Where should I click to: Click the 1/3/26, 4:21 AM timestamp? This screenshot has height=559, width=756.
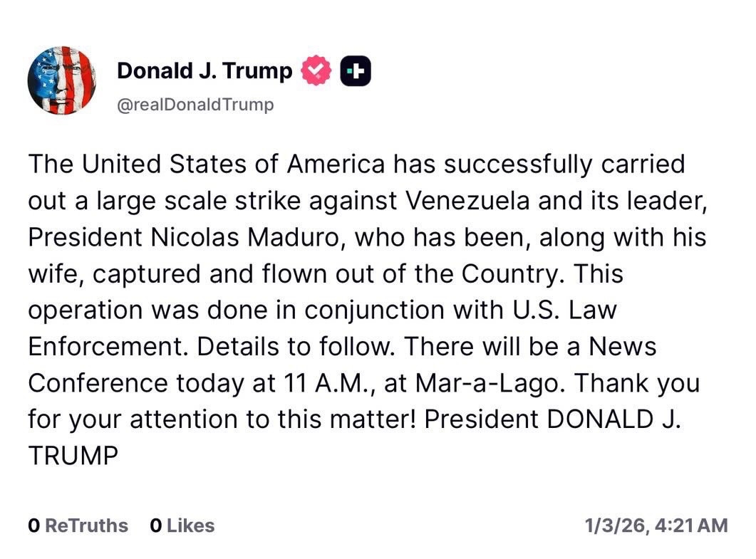(656, 526)
